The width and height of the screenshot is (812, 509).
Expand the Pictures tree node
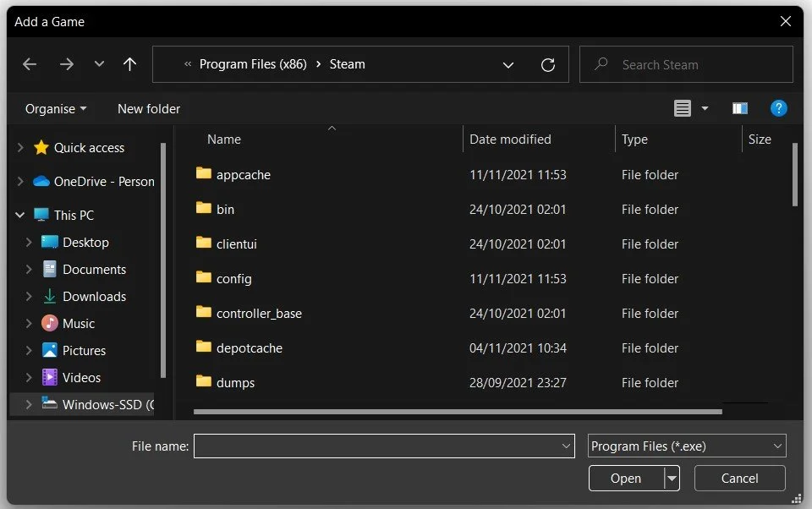(29, 350)
